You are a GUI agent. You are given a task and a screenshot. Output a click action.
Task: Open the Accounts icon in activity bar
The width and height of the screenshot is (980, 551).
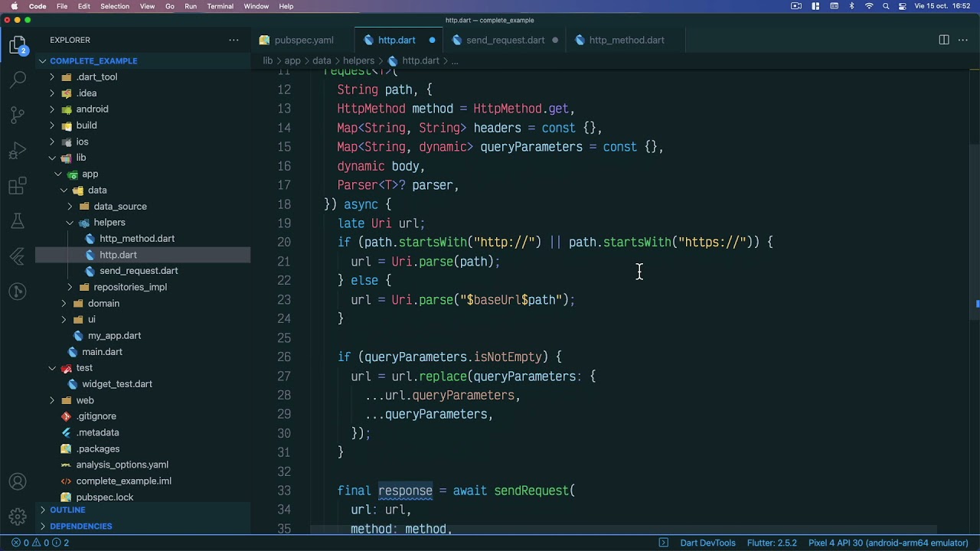pyautogui.click(x=18, y=482)
